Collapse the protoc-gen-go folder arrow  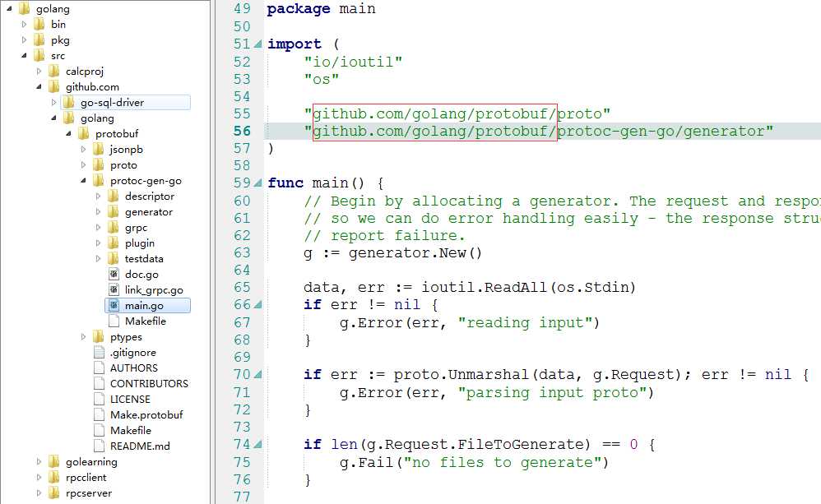click(83, 181)
